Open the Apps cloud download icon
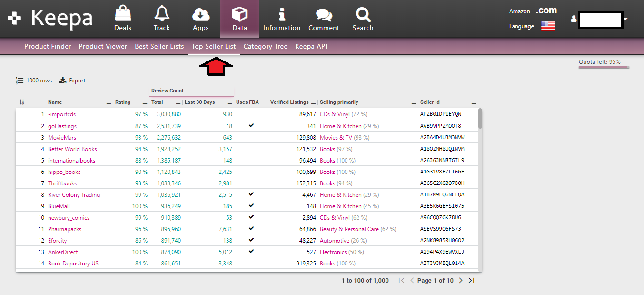 pos(201,15)
